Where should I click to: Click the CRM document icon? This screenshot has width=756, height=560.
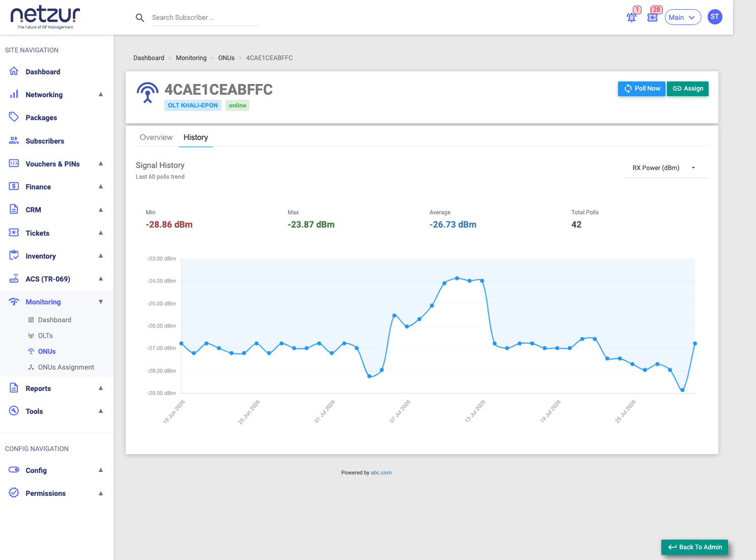[x=14, y=209]
